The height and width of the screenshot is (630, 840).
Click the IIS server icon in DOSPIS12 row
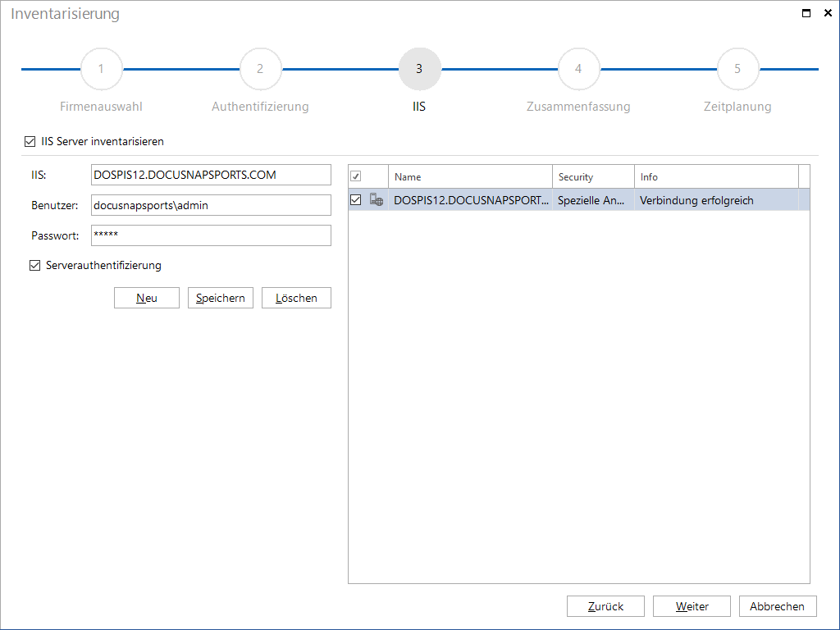(376, 200)
